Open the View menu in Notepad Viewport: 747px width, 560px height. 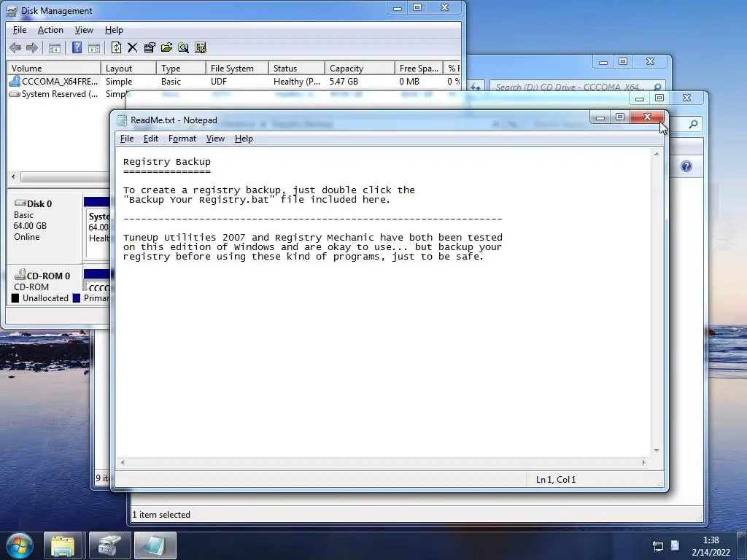pyautogui.click(x=215, y=139)
